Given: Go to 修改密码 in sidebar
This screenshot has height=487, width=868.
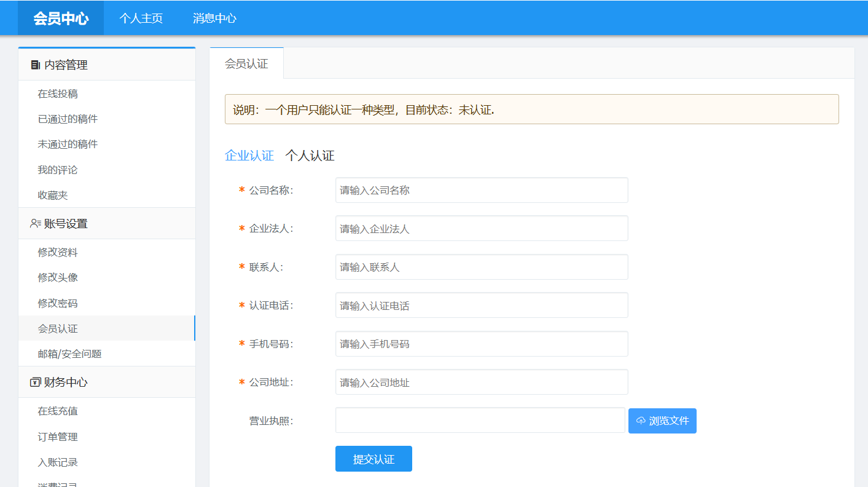Looking at the screenshot, I should (x=58, y=303).
